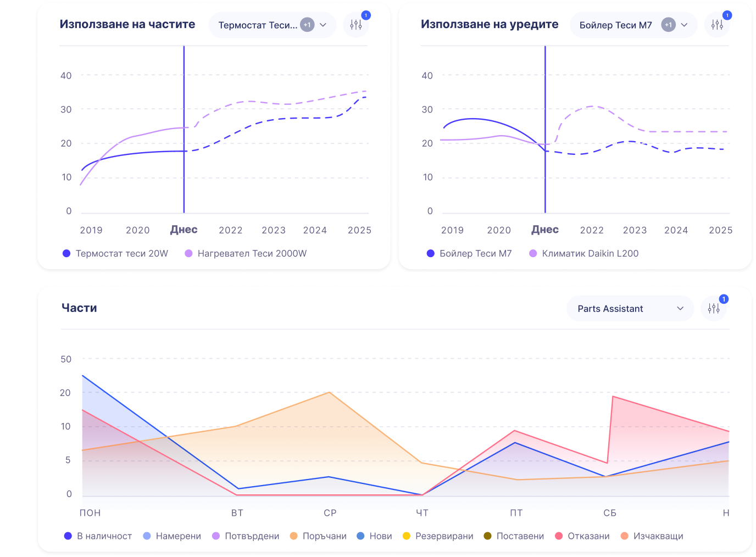Toggle Термостат теси 20W legend series
Screen dimensions: 756x557
coord(115,253)
